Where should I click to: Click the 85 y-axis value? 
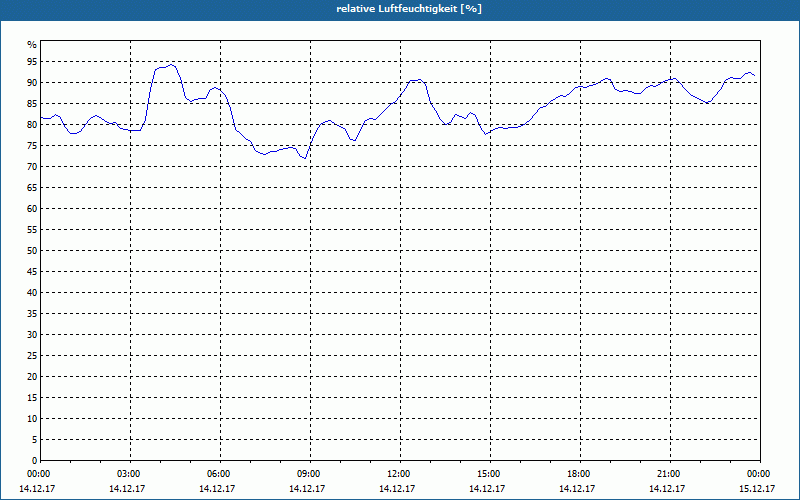click(32, 104)
